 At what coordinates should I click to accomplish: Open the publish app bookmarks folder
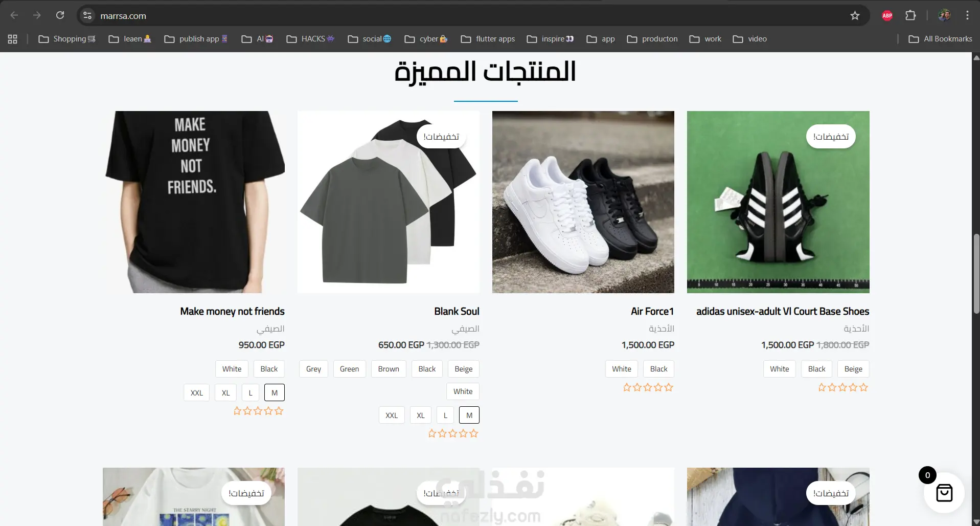coord(196,39)
